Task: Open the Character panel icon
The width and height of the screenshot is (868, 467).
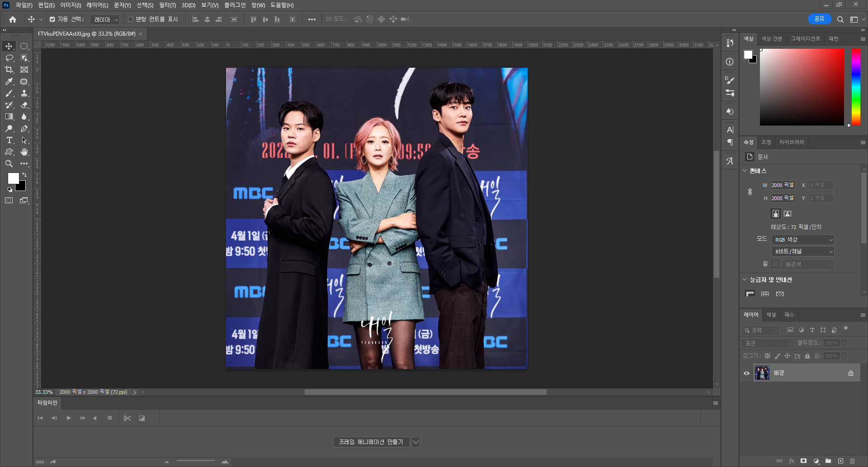Action: pyautogui.click(x=730, y=130)
